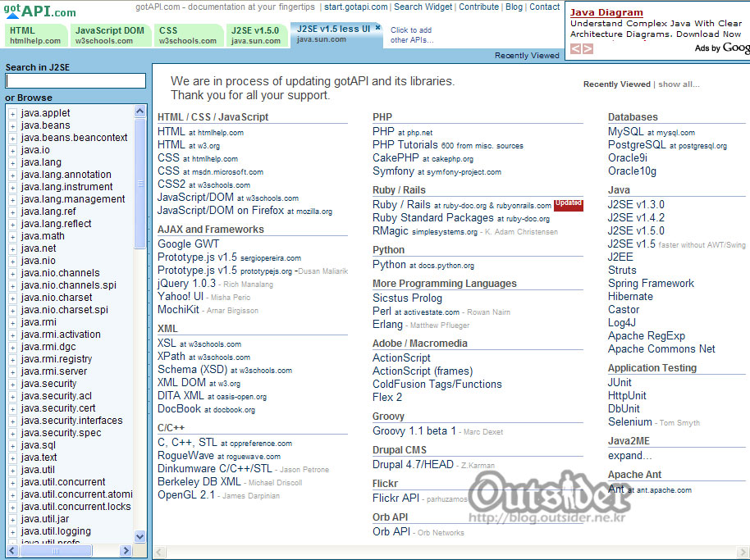Screen dimensions: 750x560
Task: Switch to the CSS w3schools.com tab
Action: 188,35
